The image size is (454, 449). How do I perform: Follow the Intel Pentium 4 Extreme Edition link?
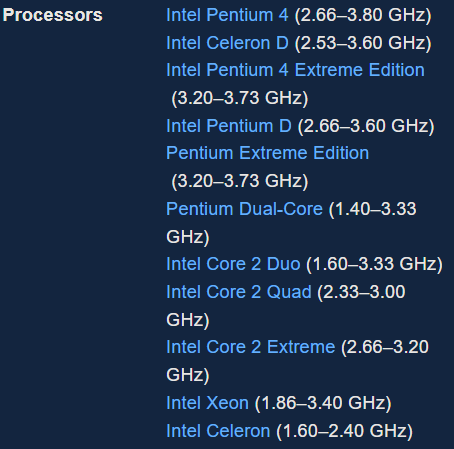point(295,70)
